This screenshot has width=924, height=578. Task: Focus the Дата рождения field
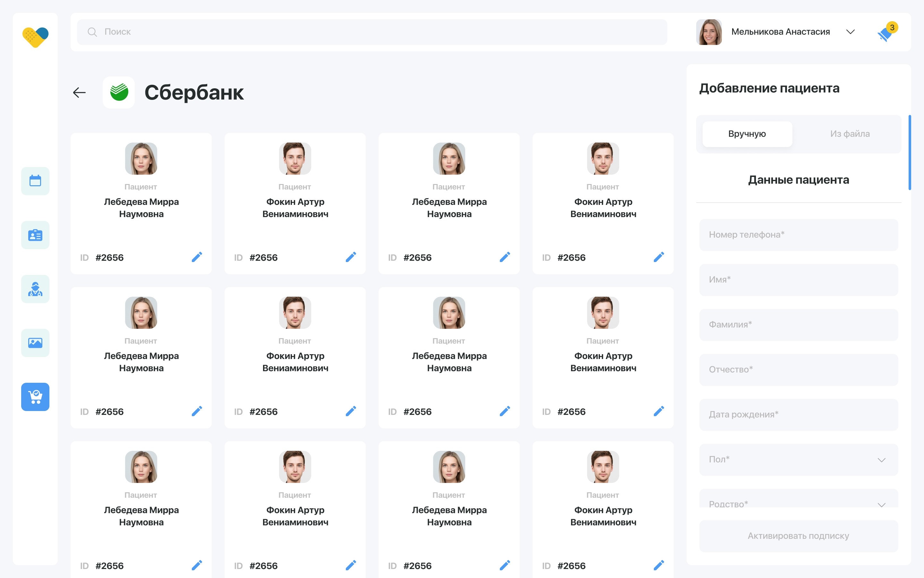(799, 414)
